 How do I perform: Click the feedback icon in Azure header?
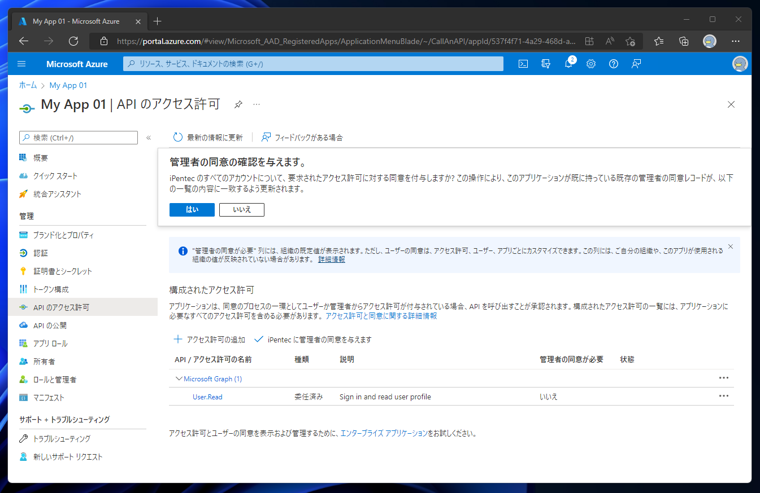636,64
